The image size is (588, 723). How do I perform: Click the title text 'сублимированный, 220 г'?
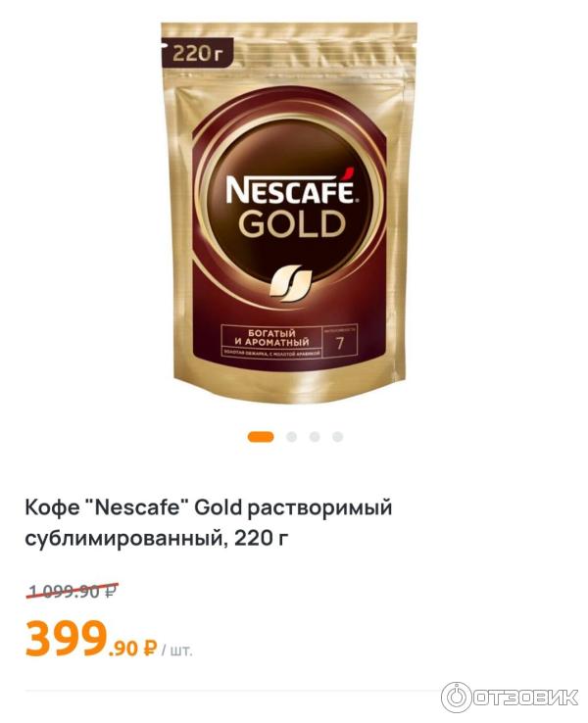(157, 538)
